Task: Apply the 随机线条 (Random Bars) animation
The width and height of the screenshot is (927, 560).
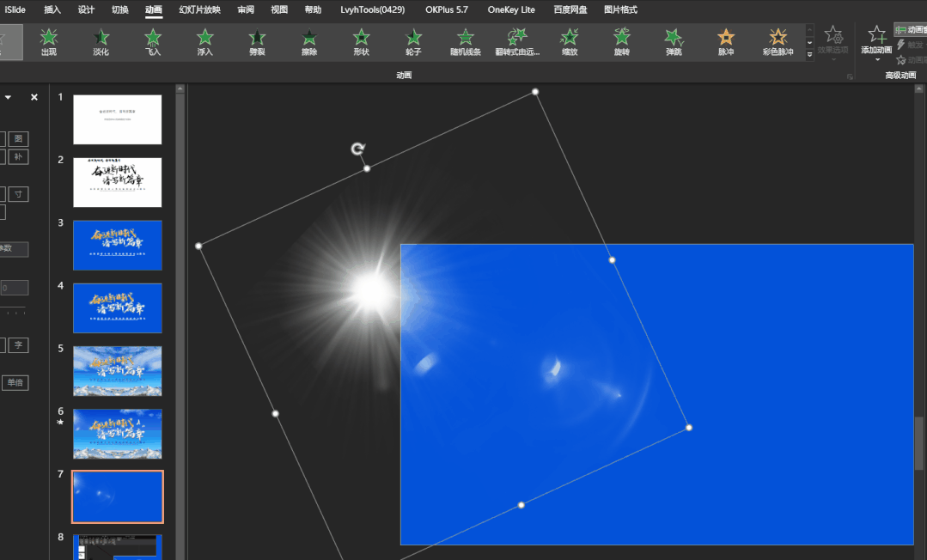Action: coord(466,42)
